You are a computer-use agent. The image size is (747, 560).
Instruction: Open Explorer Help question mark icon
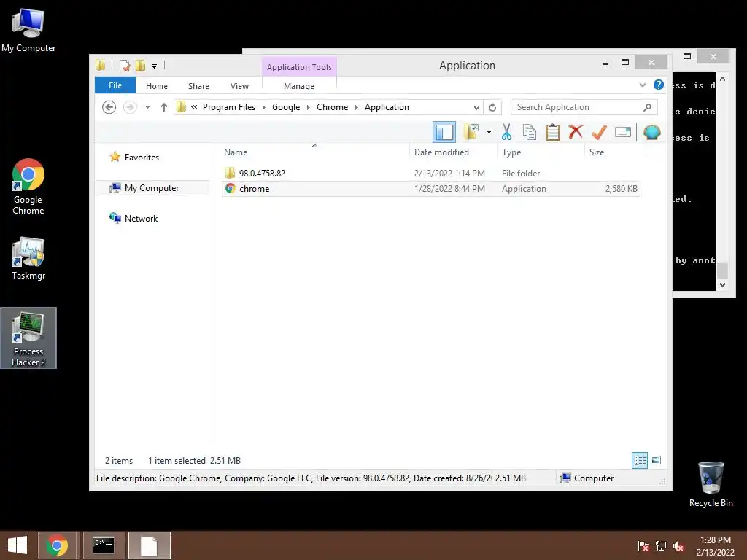659,85
